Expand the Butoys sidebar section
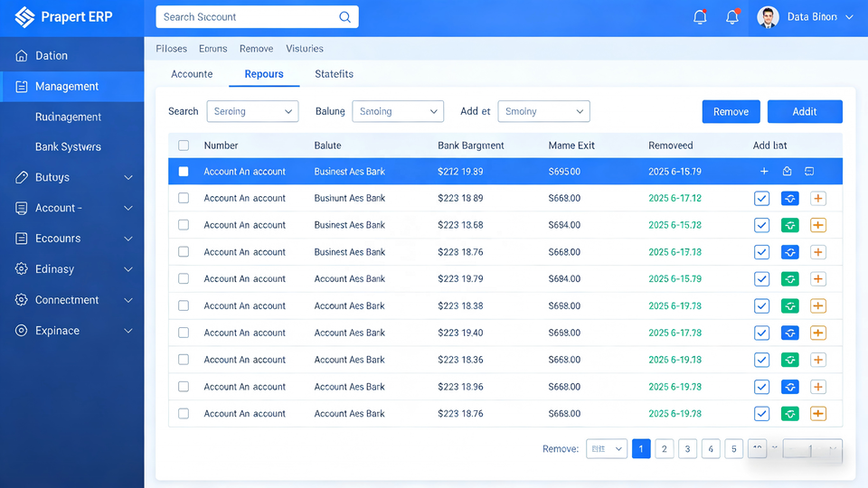Screen dimensions: 868x488 click(x=72, y=178)
